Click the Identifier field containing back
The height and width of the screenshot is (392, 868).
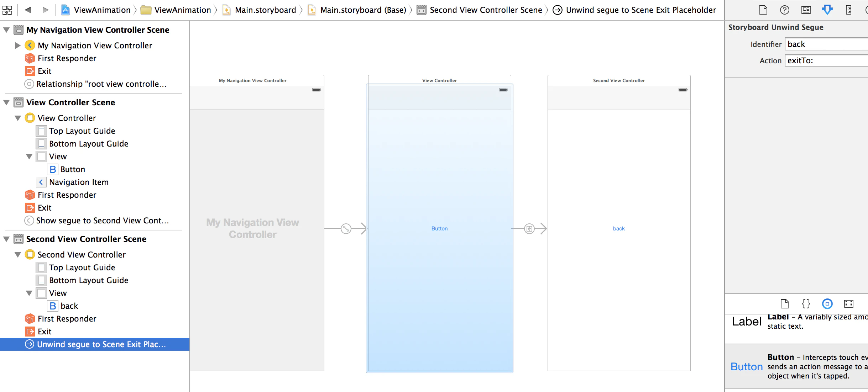[x=826, y=44]
